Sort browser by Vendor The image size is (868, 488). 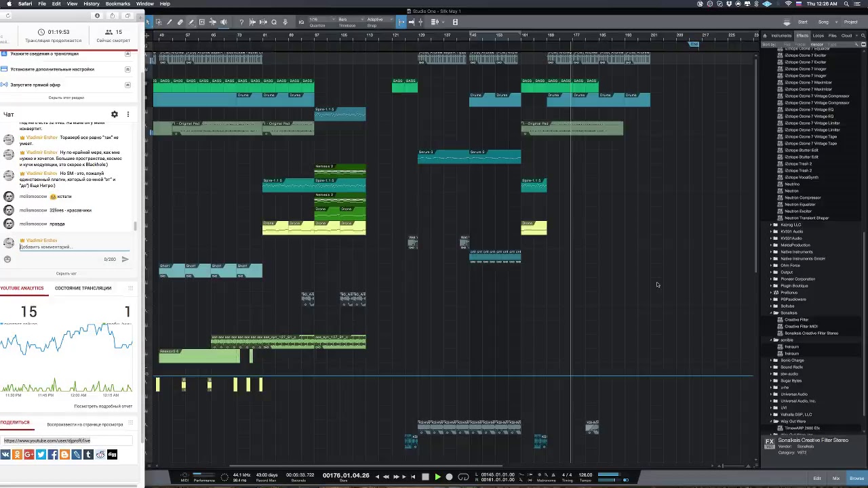pos(816,45)
